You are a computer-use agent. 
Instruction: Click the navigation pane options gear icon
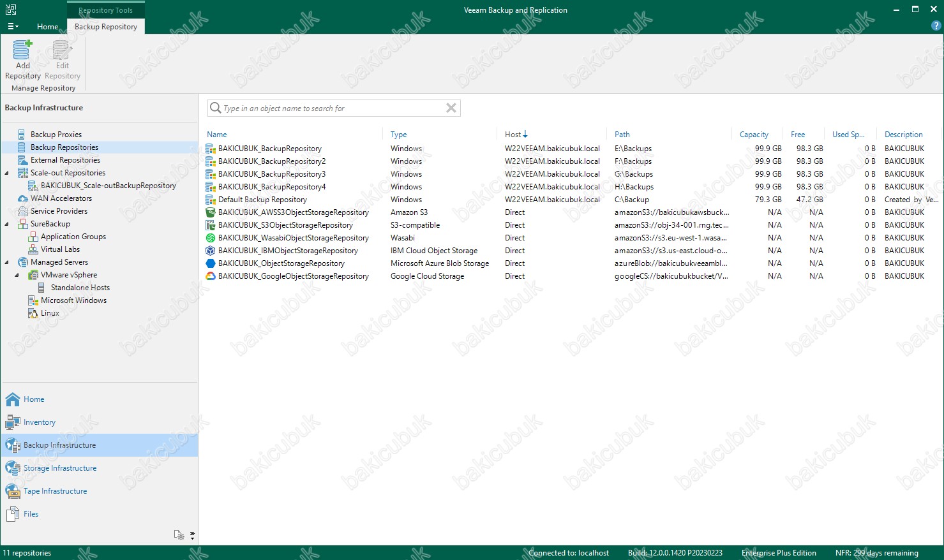pos(179,535)
